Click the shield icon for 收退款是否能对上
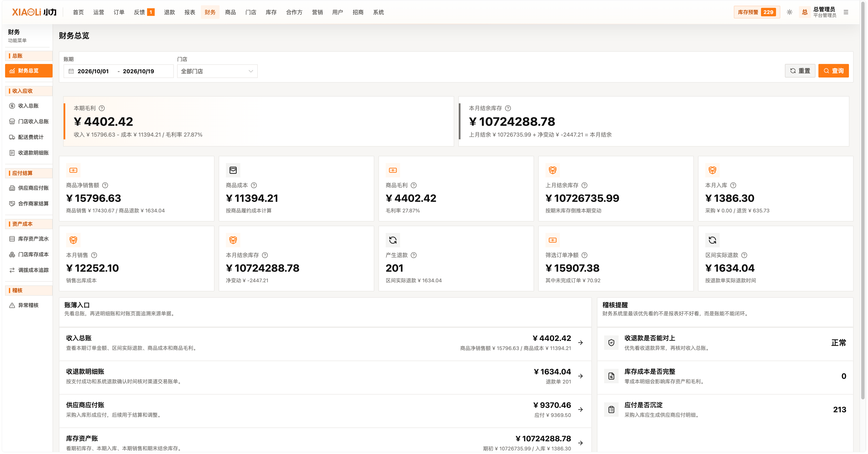 (x=611, y=343)
